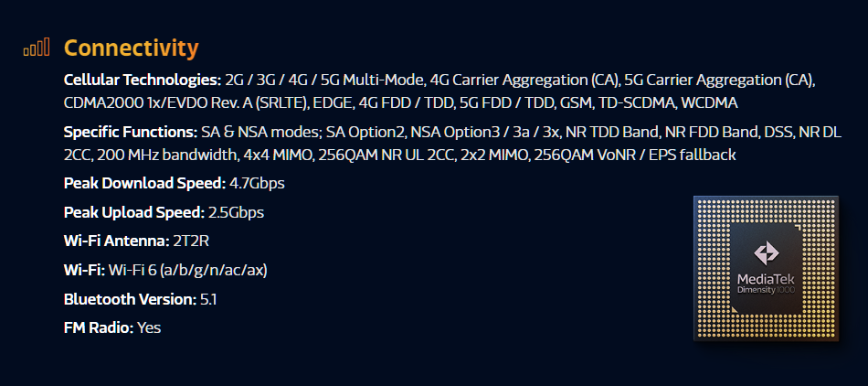Select the Connectivity heading

coord(131,48)
